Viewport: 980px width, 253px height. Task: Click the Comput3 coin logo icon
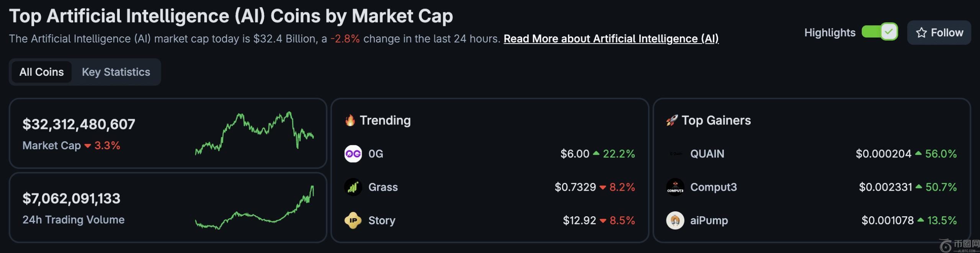(675, 187)
